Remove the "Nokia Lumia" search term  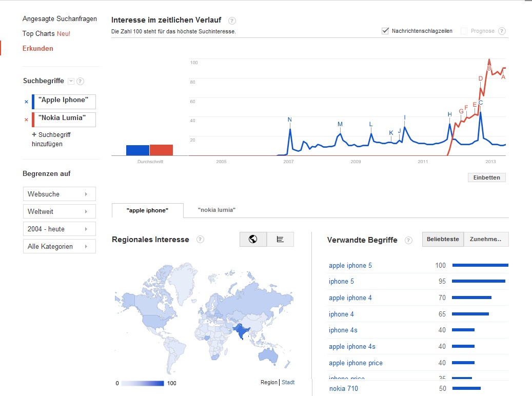(27, 120)
